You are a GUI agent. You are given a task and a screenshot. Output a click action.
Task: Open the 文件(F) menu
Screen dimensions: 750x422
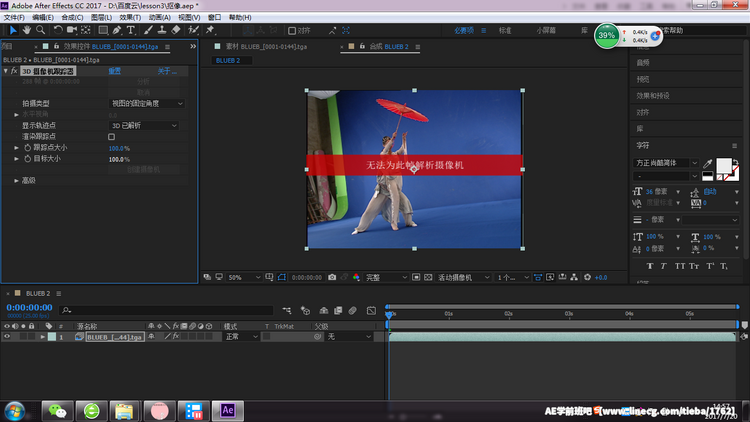click(x=14, y=17)
